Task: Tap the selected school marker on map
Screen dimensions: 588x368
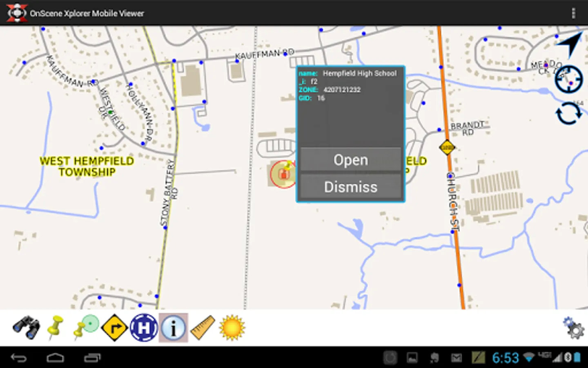Action: [283, 174]
